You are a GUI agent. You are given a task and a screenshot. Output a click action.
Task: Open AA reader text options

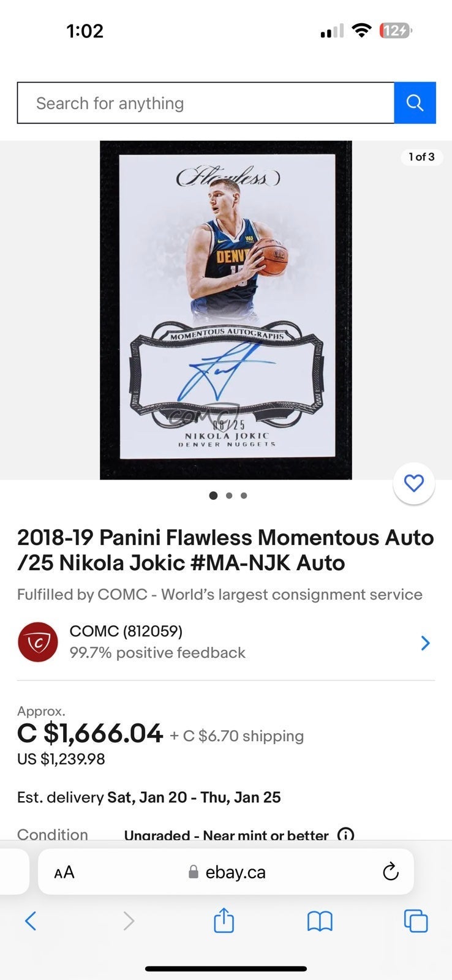click(64, 872)
